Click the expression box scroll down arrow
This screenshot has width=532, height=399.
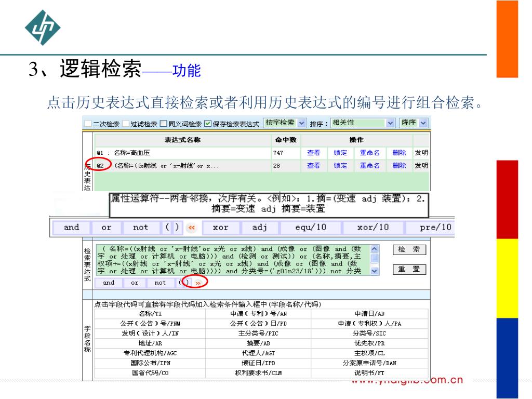pos(374,271)
